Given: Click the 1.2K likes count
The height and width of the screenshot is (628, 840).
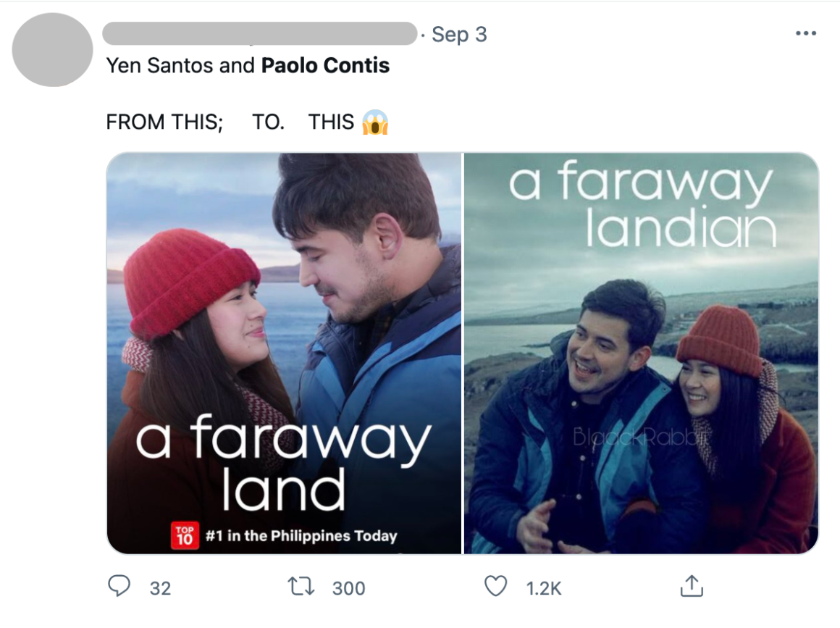Looking at the screenshot, I should [x=542, y=588].
